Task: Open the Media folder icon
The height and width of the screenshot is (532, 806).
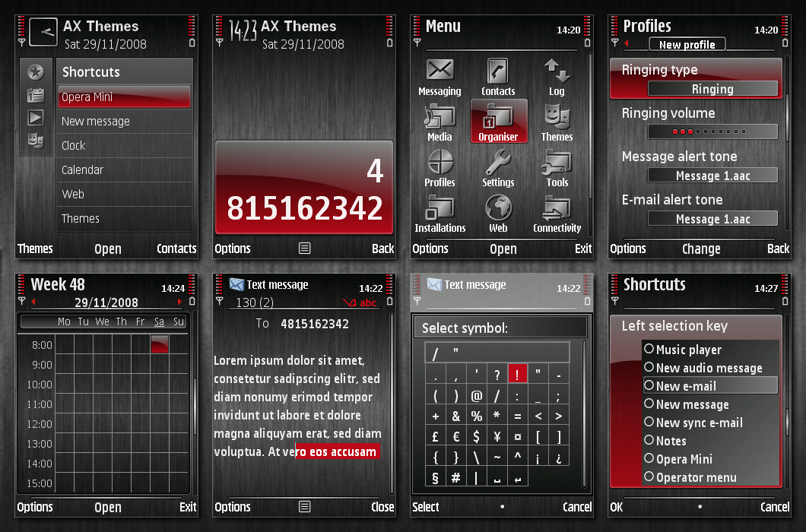Action: (x=439, y=117)
